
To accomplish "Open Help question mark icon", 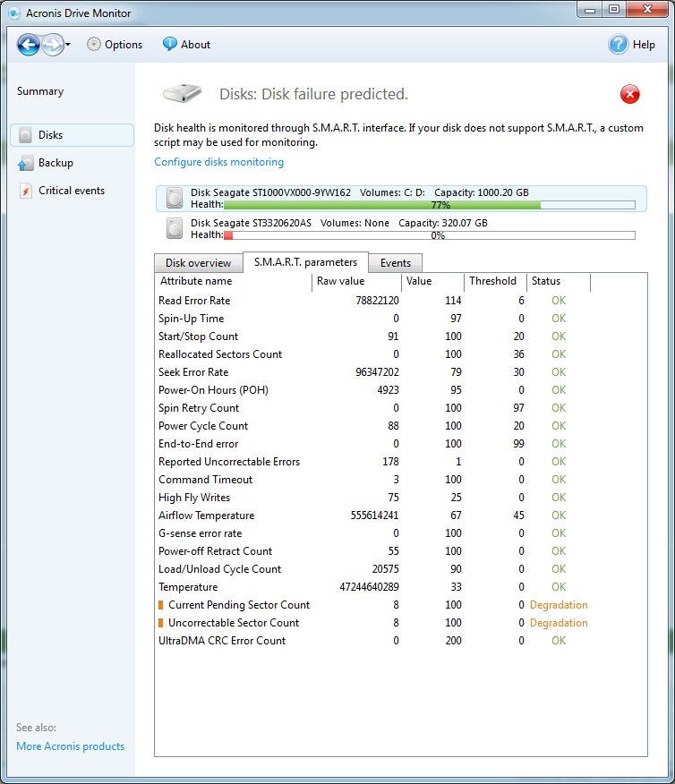I will tap(619, 45).
